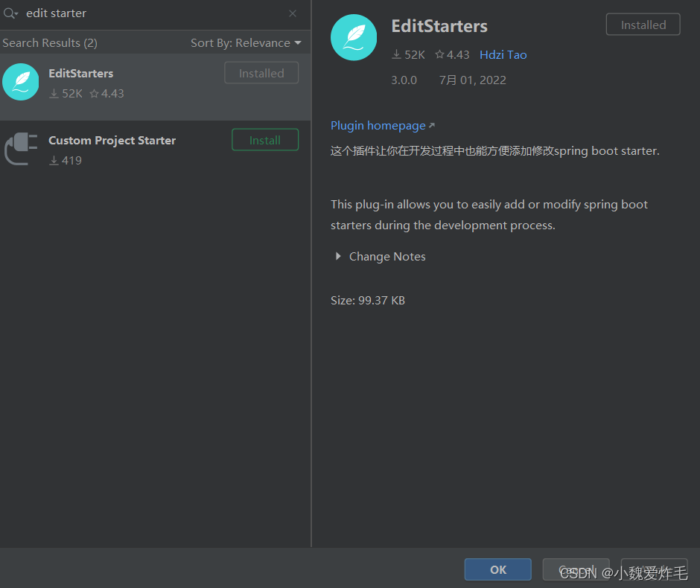Install the Custom Project Starter plugin
The image size is (700, 588).
coord(265,140)
